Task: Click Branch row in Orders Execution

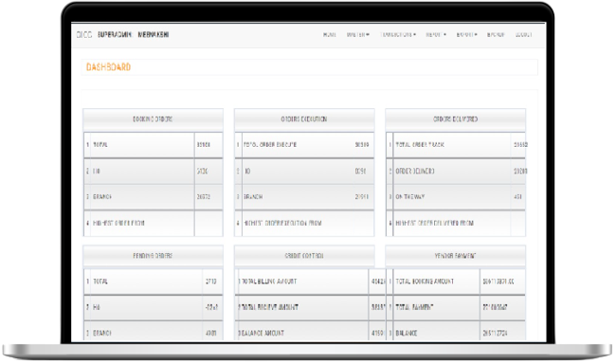Action: pos(304,197)
